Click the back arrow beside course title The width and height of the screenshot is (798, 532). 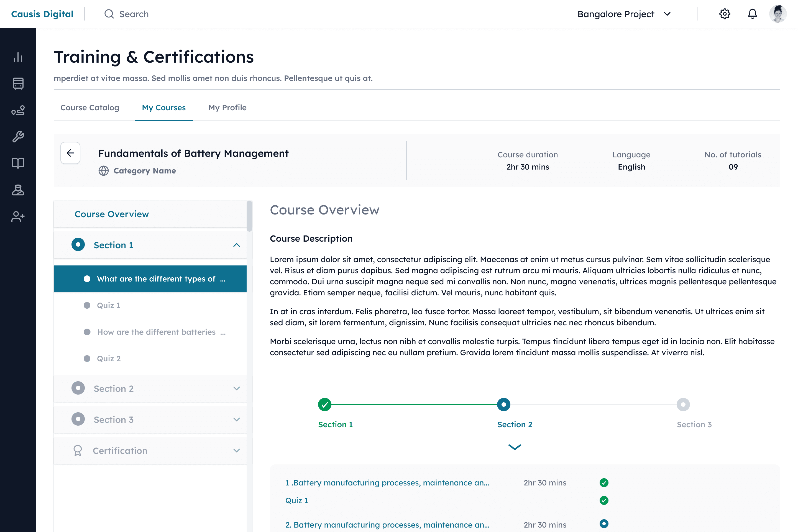point(70,153)
